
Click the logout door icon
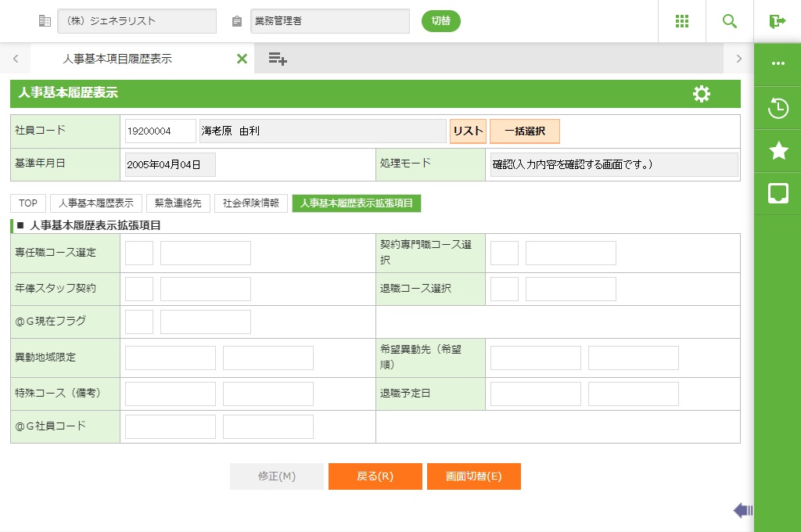[777, 21]
